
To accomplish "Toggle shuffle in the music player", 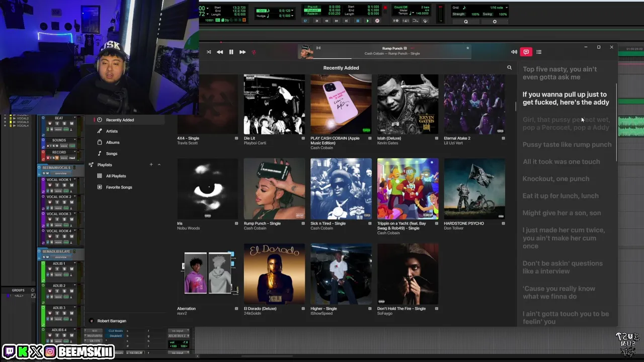I will click(209, 52).
